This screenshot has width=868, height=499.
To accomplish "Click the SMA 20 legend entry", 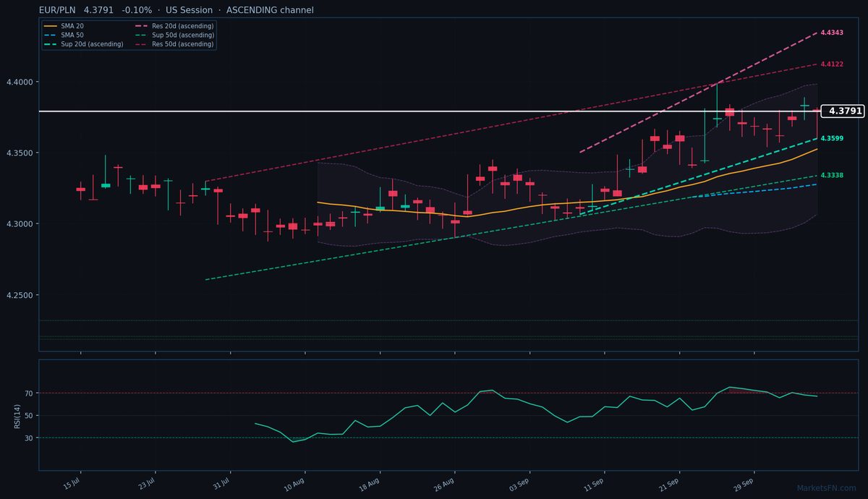I will point(64,26).
